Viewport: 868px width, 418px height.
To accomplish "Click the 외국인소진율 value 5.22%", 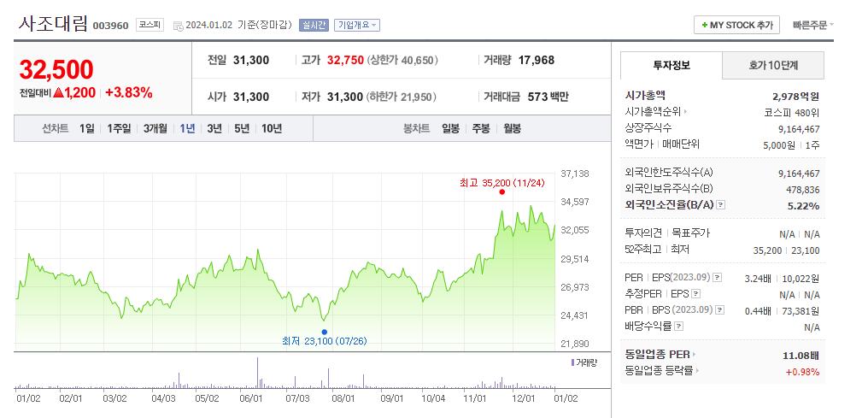I will tap(804, 206).
